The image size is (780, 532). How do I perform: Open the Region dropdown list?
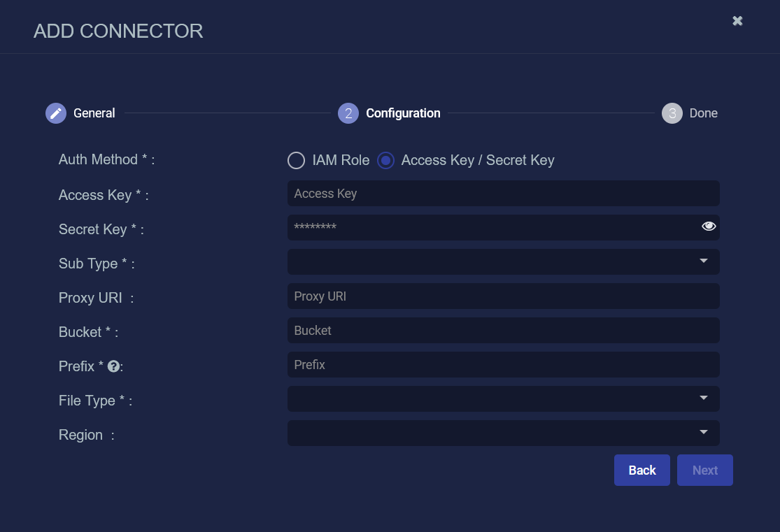(x=504, y=433)
